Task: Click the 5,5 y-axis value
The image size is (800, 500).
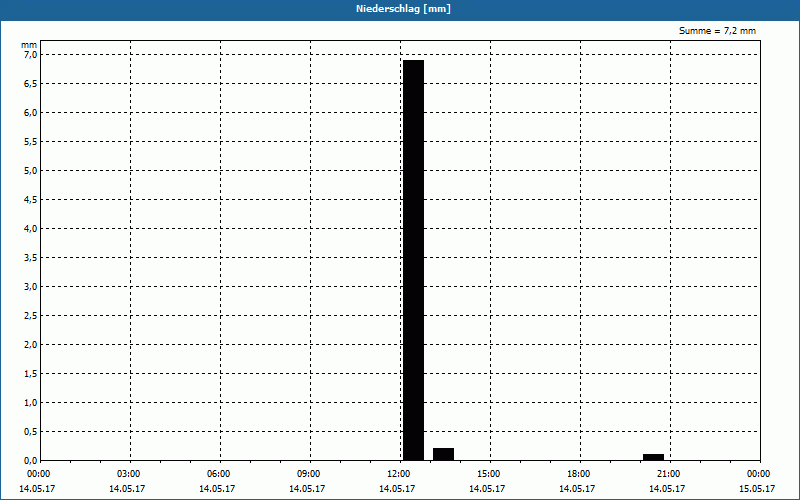Action: pyautogui.click(x=30, y=142)
